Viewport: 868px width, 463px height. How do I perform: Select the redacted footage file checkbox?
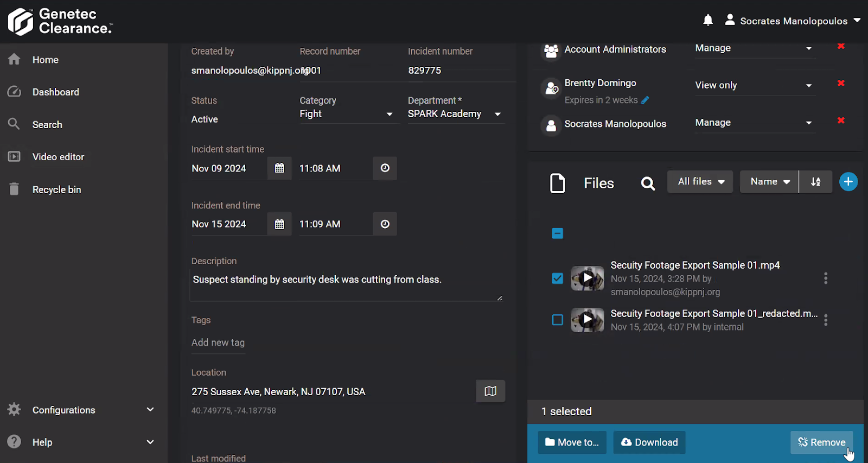[x=558, y=320]
